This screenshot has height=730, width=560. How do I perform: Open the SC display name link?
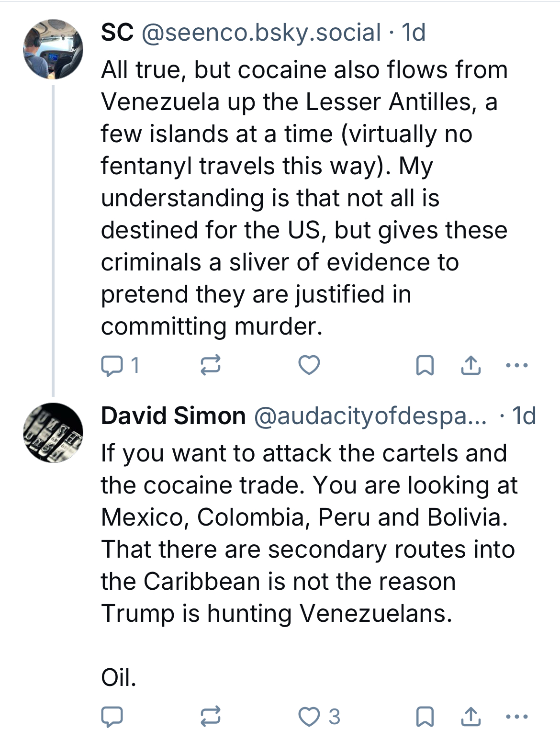click(117, 33)
